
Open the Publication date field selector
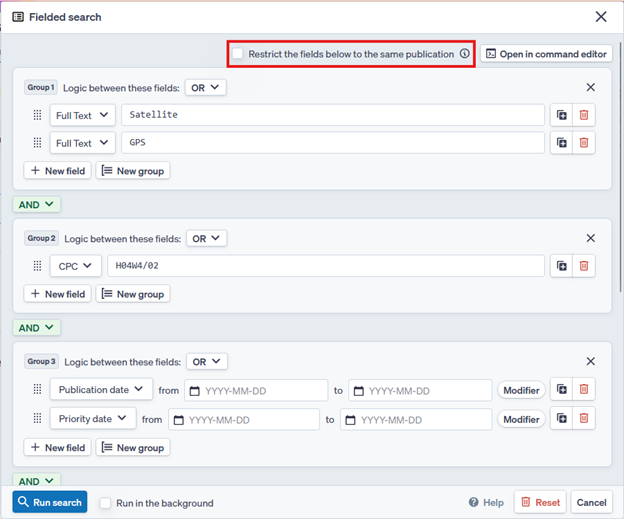tap(101, 390)
